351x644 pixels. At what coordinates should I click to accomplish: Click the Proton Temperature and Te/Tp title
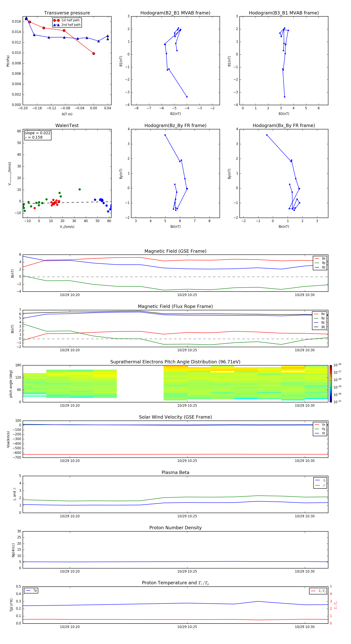coord(175,583)
